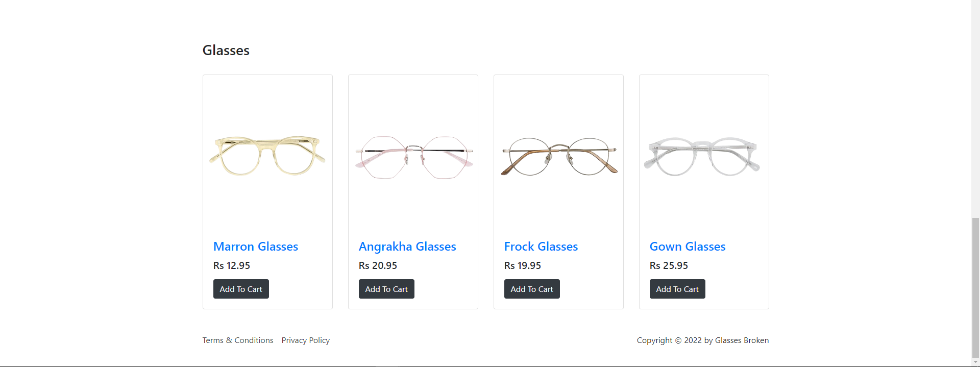Open the Marron Glasses product page
Image resolution: width=980 pixels, height=367 pixels.
[x=256, y=247]
